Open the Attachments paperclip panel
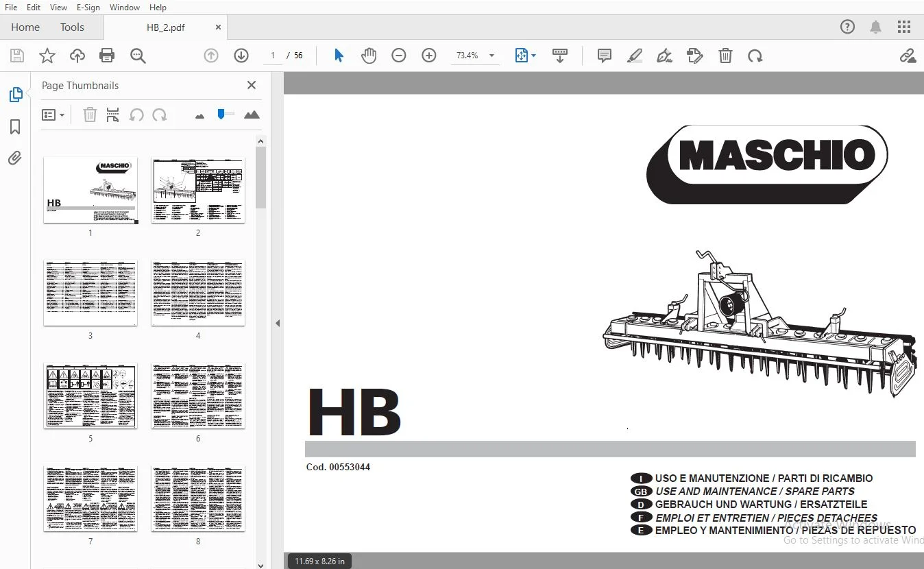This screenshot has width=924, height=569. (x=15, y=158)
